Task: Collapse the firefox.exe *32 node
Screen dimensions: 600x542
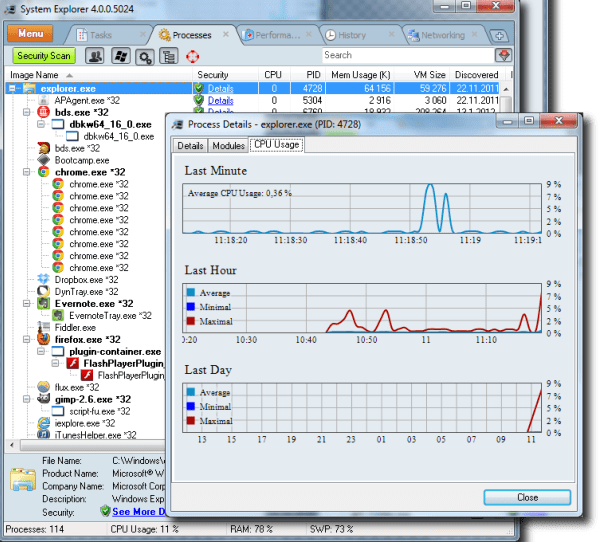Action: pyautogui.click(x=26, y=340)
